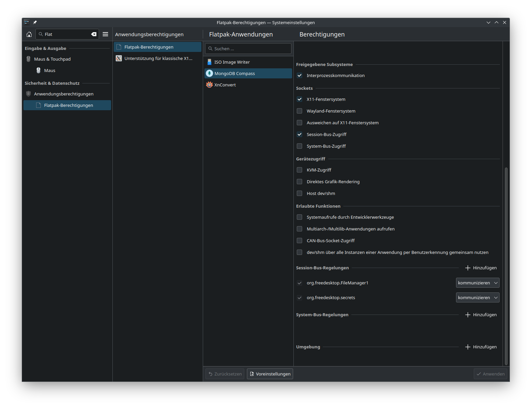Screen dimensions: 532x408
Task: Click the document icon in the sidebar's Flatpak-Berechtigungen entry
Action: 38,105
